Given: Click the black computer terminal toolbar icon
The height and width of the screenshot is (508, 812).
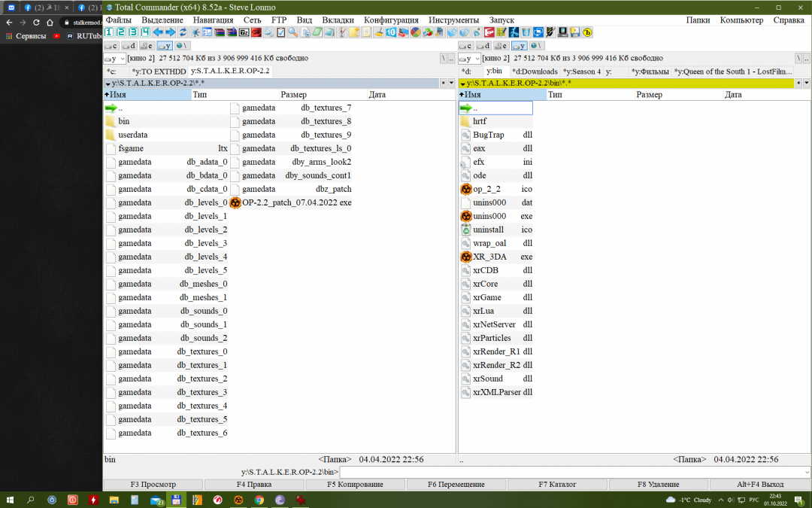Looking at the screenshot, I should [x=563, y=32].
